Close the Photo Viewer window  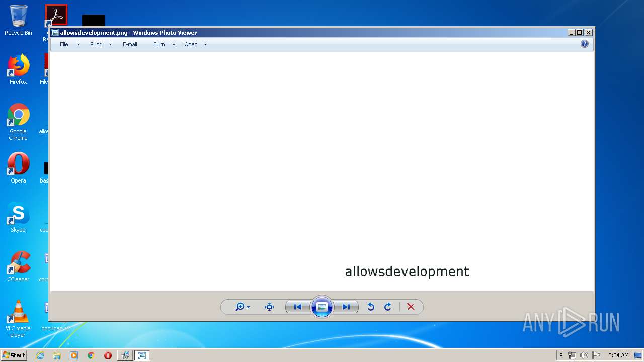pos(589,33)
